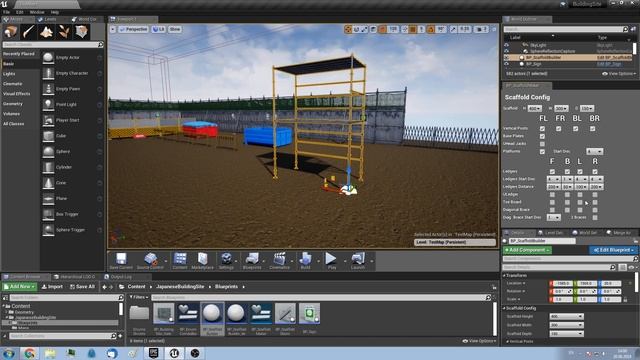Toggle visibility eye for BP_ScaffoldBuilder

coord(506,58)
